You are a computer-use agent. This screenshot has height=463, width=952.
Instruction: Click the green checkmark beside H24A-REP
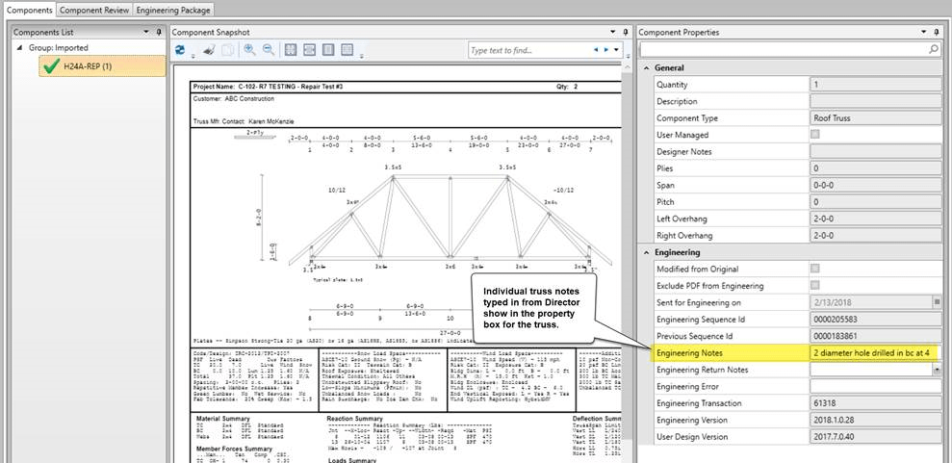click(52, 66)
